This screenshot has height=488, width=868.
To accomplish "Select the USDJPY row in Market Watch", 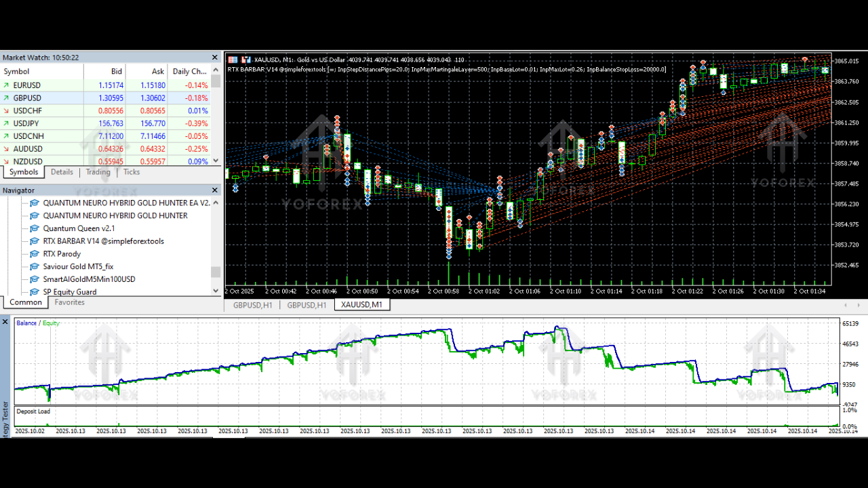I will (27, 123).
